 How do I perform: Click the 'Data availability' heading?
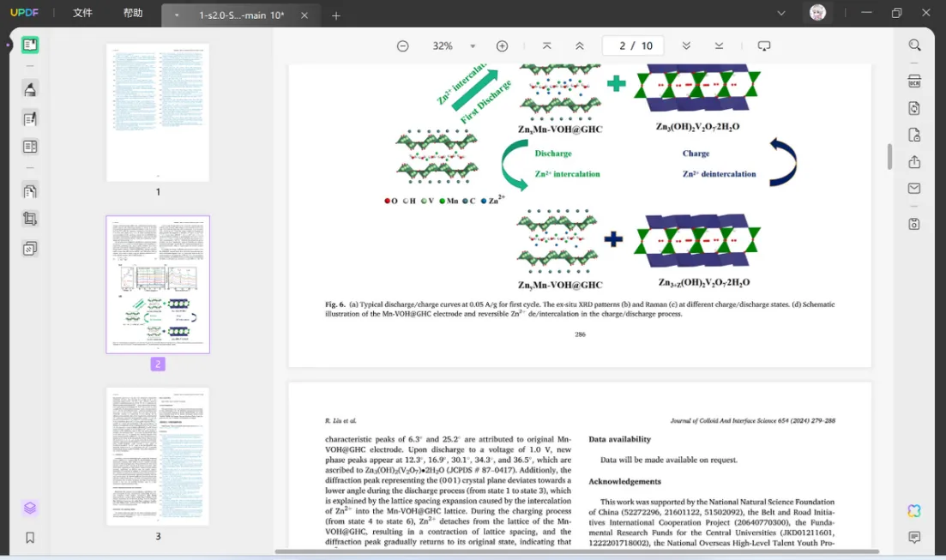(619, 439)
